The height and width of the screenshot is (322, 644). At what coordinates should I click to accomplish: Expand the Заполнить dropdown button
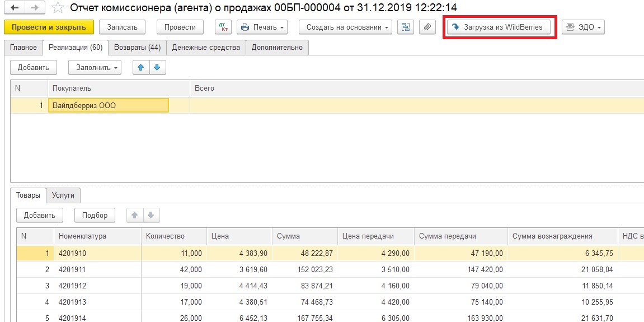(x=95, y=67)
